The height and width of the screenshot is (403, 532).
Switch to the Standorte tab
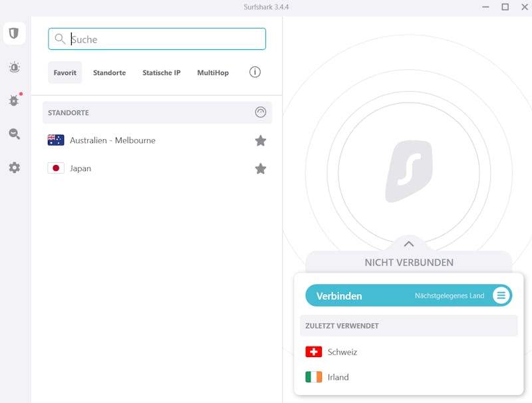tap(109, 72)
